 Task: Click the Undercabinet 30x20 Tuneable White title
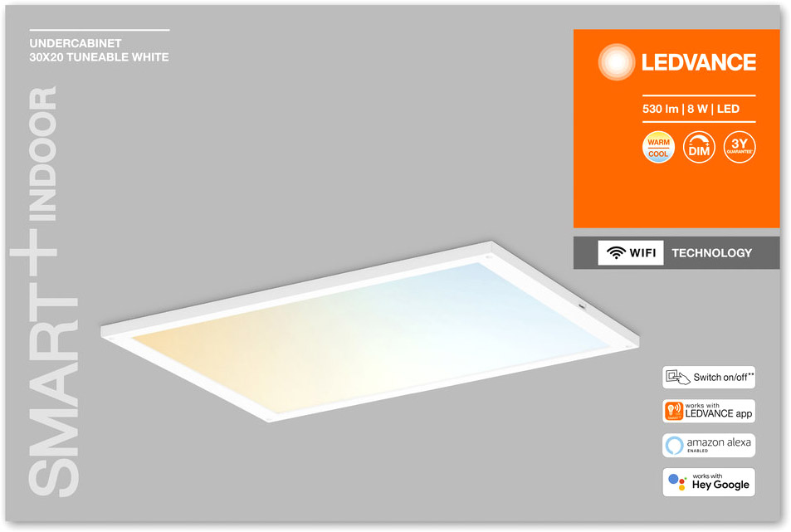(99, 51)
